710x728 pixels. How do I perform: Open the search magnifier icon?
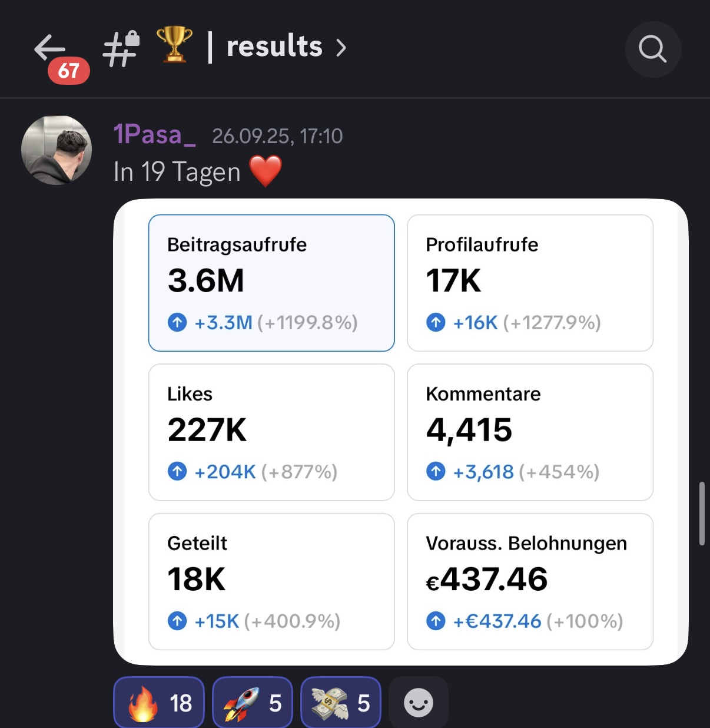pyautogui.click(x=653, y=49)
